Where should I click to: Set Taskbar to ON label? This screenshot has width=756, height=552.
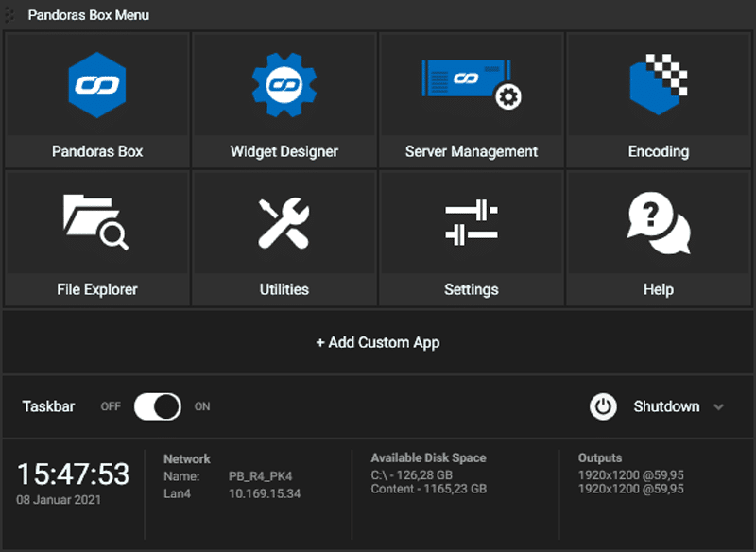click(x=202, y=407)
